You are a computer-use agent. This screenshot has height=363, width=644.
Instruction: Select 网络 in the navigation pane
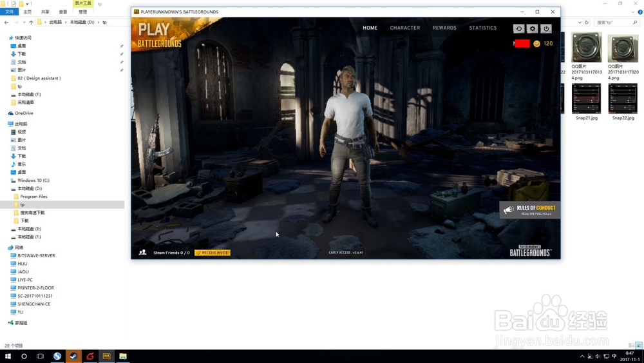point(19,248)
